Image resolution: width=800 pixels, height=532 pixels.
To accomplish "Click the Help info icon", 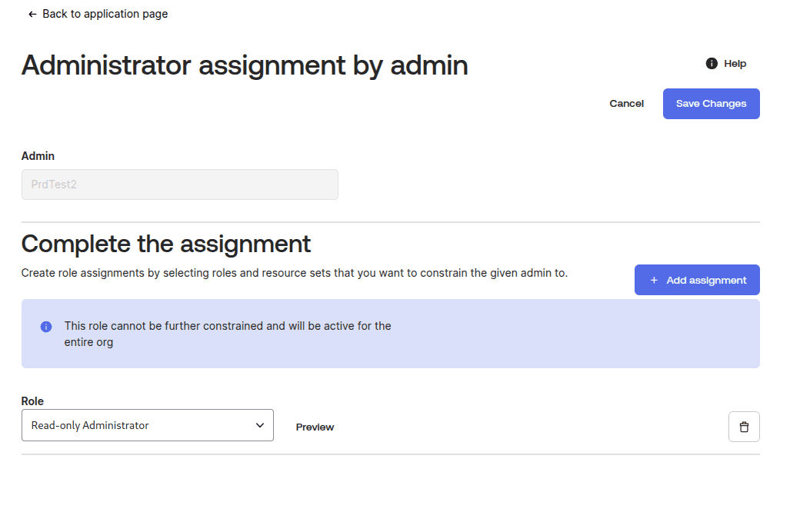I will [712, 64].
